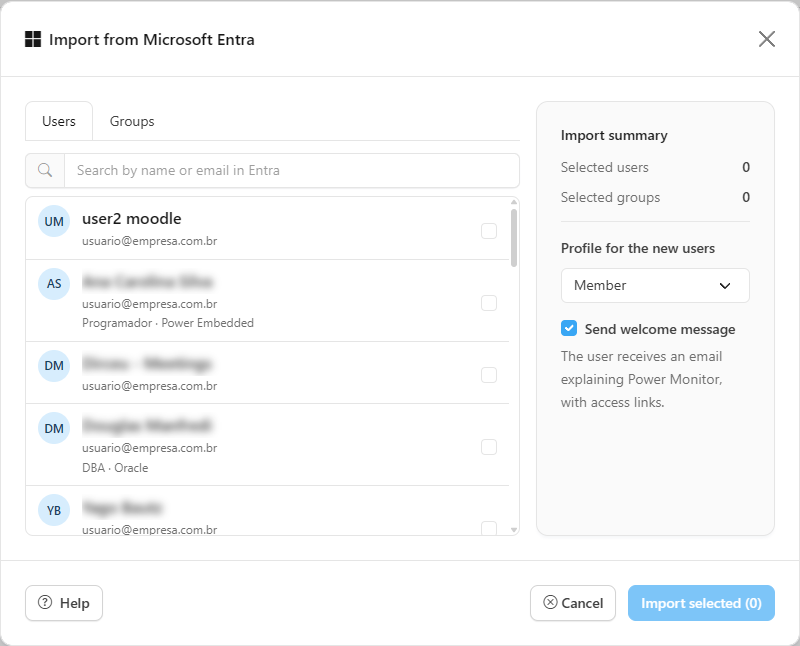Click the scrollbar up arrow in user list

point(514,202)
